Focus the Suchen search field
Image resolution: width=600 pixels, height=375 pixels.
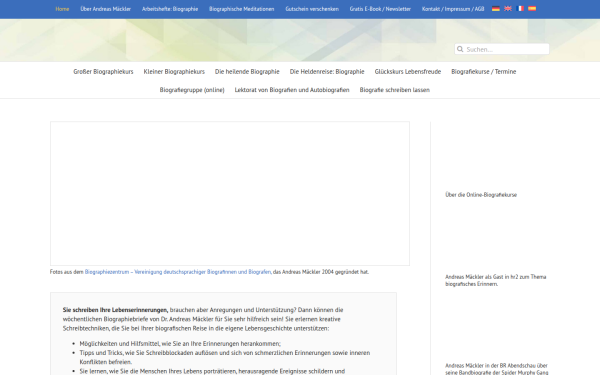[502, 49]
